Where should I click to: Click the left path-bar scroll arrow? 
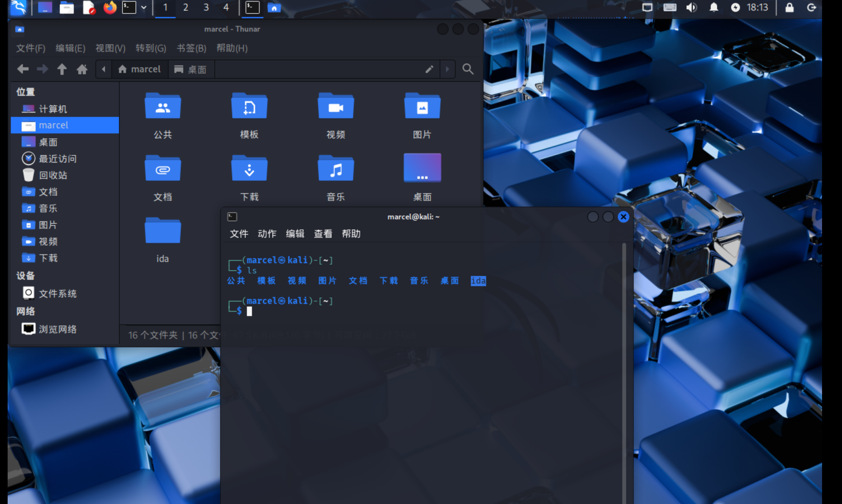pos(104,69)
